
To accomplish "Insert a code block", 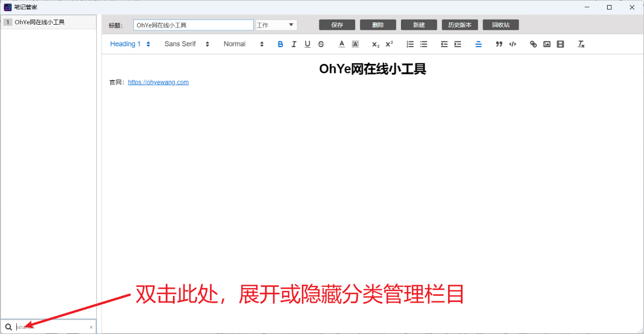I will click(512, 44).
